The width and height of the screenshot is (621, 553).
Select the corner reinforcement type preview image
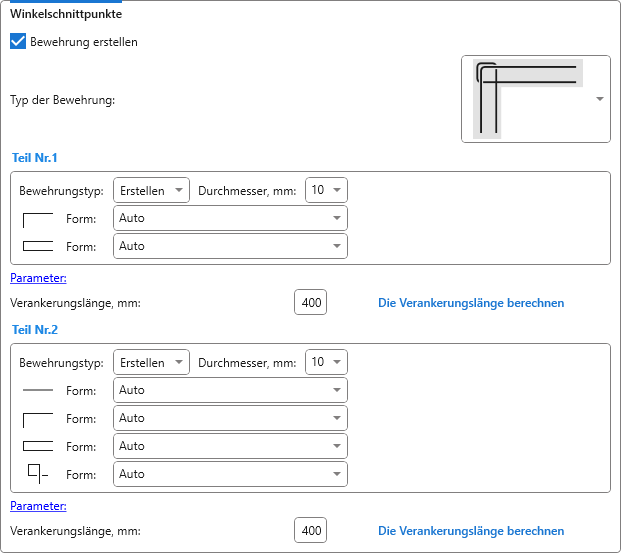point(527,99)
